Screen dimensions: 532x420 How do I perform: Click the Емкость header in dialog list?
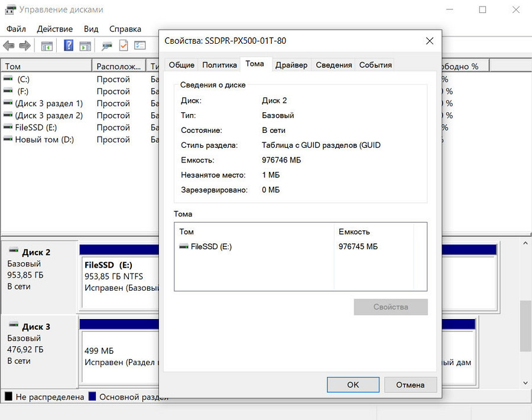pos(374,232)
